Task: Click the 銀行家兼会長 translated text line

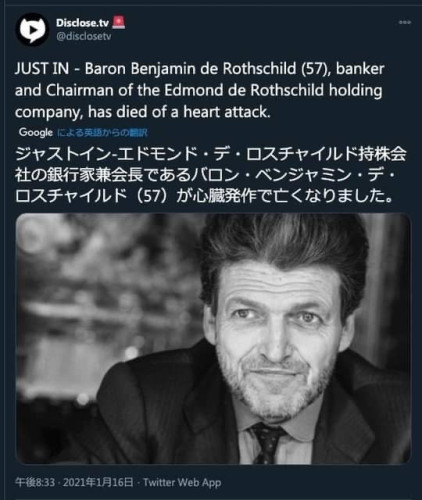Action: pos(205,175)
